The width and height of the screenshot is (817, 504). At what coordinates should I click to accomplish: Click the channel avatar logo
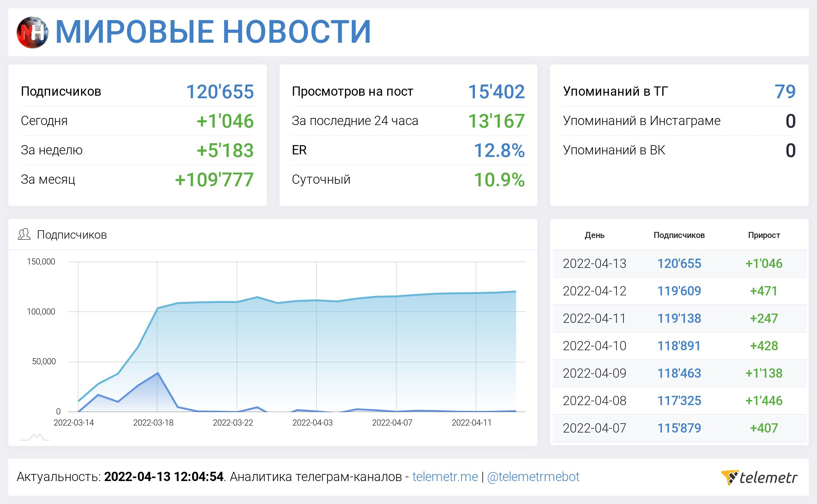[x=32, y=32]
